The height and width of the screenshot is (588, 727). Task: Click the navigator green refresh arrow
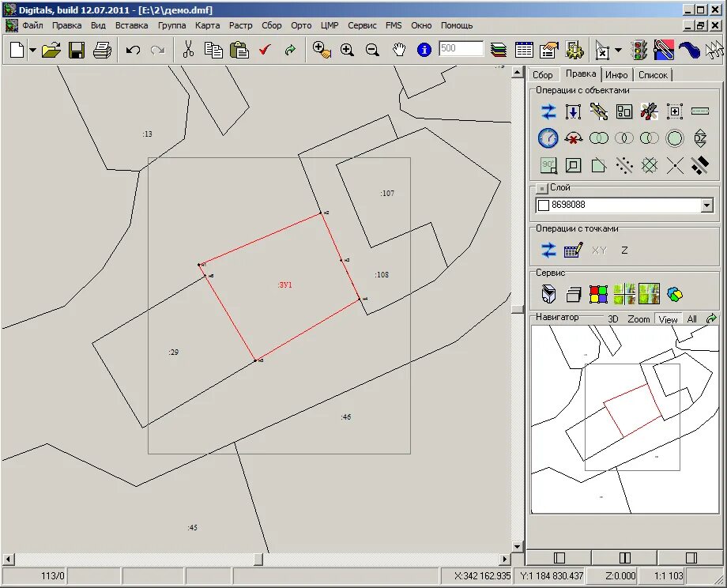click(711, 318)
